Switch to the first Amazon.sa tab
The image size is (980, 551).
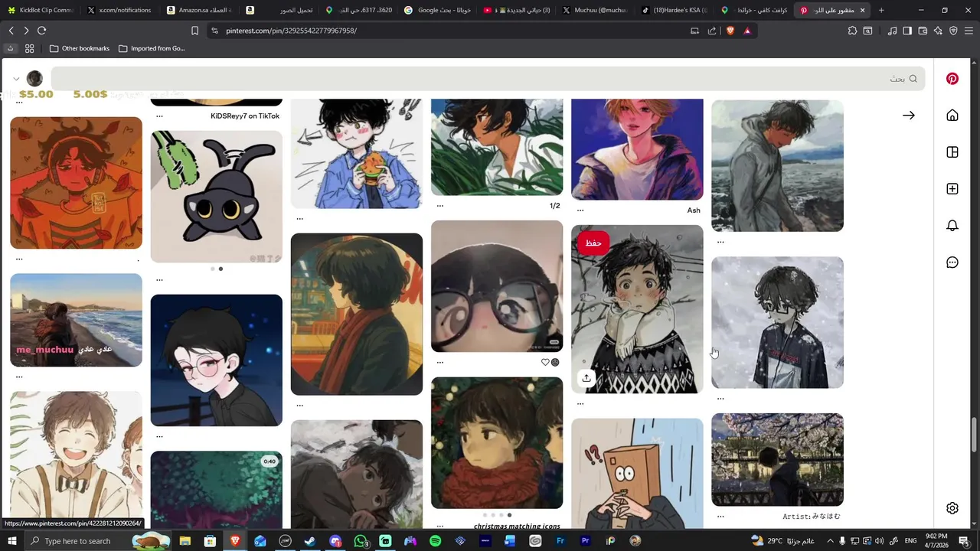click(199, 10)
